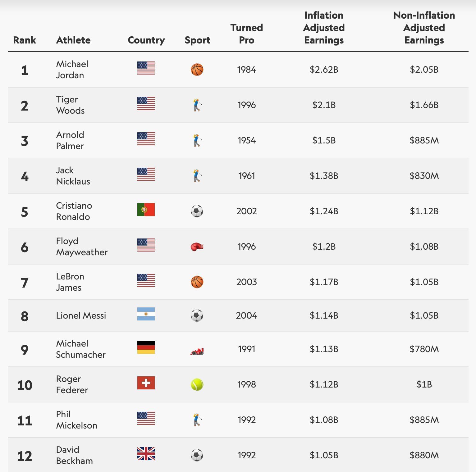Click the tennis ball icon for Roger Federer
The image size is (476, 472).
[x=197, y=385]
